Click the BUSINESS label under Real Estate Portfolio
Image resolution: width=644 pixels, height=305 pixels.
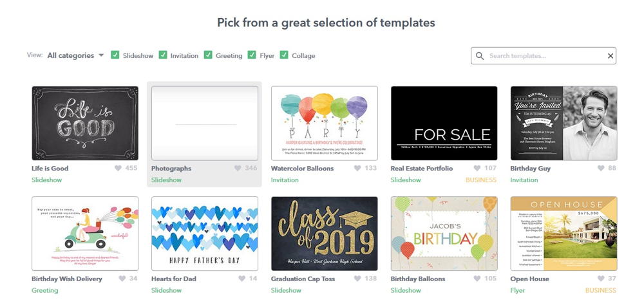pyautogui.click(x=481, y=180)
